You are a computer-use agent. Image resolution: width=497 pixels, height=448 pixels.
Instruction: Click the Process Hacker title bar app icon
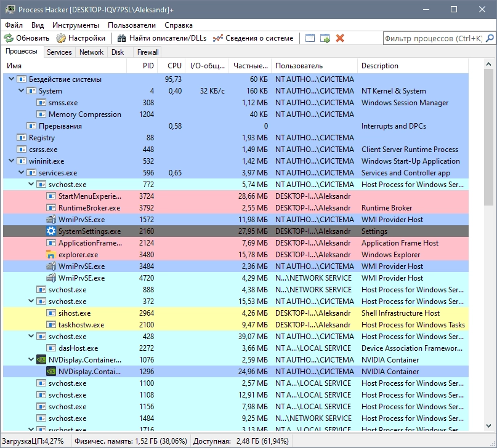[10, 9]
